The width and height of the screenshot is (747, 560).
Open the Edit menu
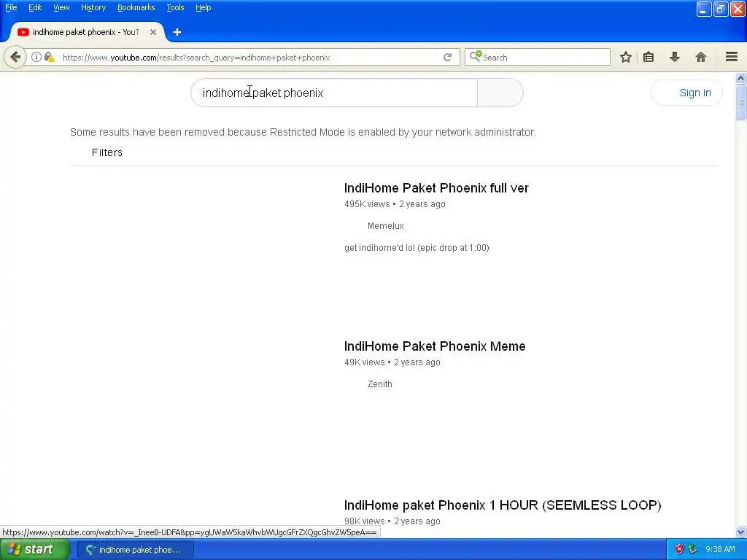click(x=35, y=7)
